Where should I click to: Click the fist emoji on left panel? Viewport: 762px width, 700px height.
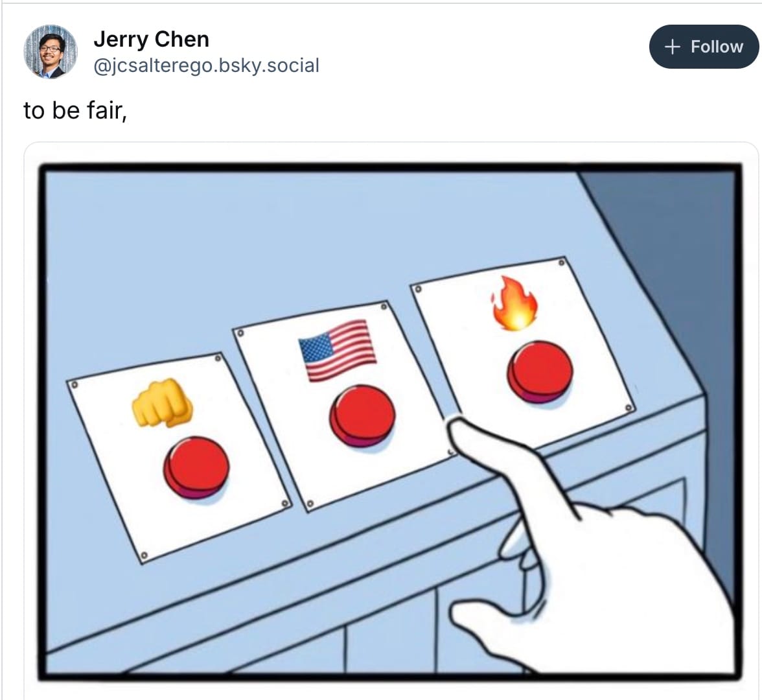[162, 403]
